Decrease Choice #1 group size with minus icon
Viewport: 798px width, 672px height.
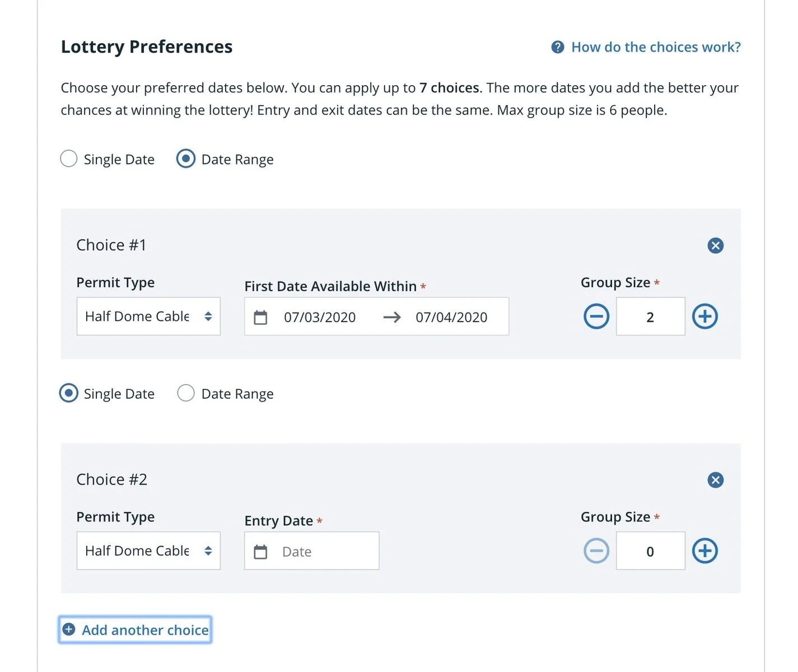(596, 316)
